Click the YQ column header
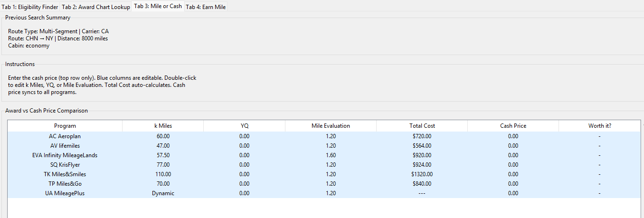Screen dimensions: 644x218 tap(244, 126)
